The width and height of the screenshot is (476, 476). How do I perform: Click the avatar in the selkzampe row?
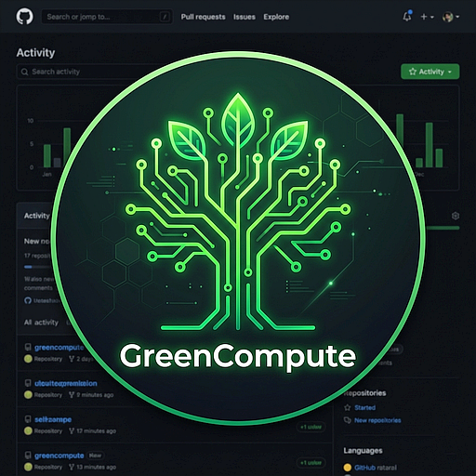[x=28, y=431]
